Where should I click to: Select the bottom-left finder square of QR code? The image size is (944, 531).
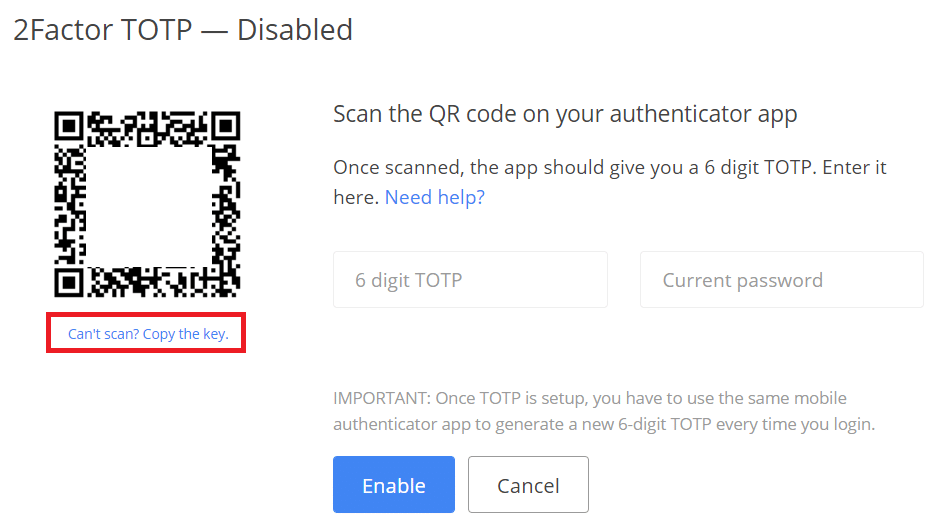pos(69,282)
